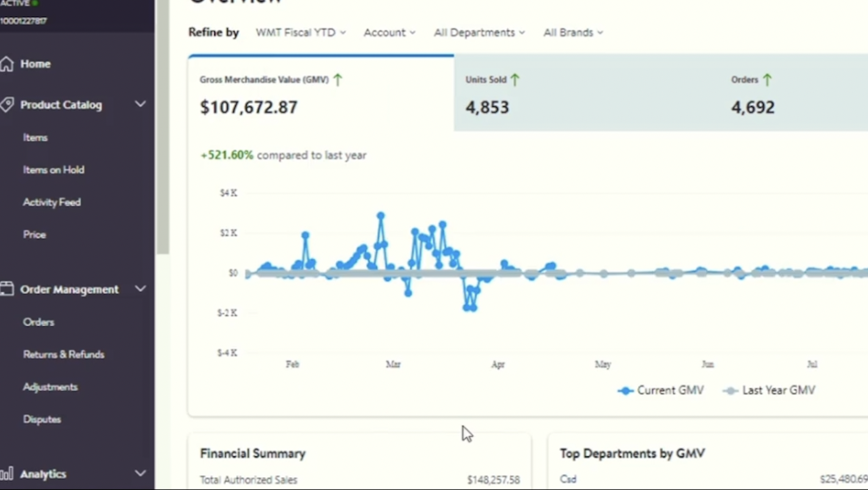Image resolution: width=868 pixels, height=490 pixels.
Task: Open Product Catalog menu
Action: pos(61,105)
